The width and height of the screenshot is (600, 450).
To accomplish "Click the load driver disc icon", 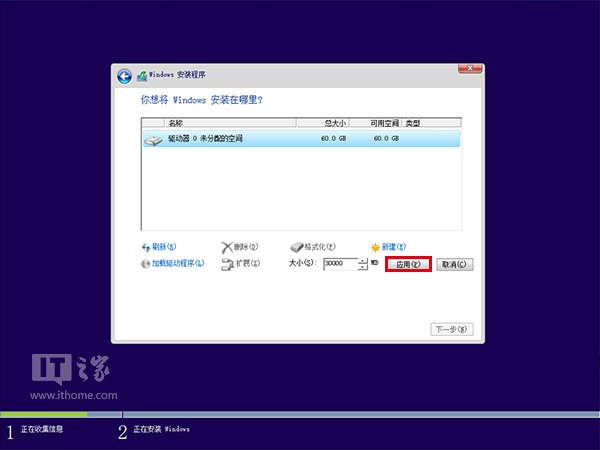I will [x=146, y=264].
